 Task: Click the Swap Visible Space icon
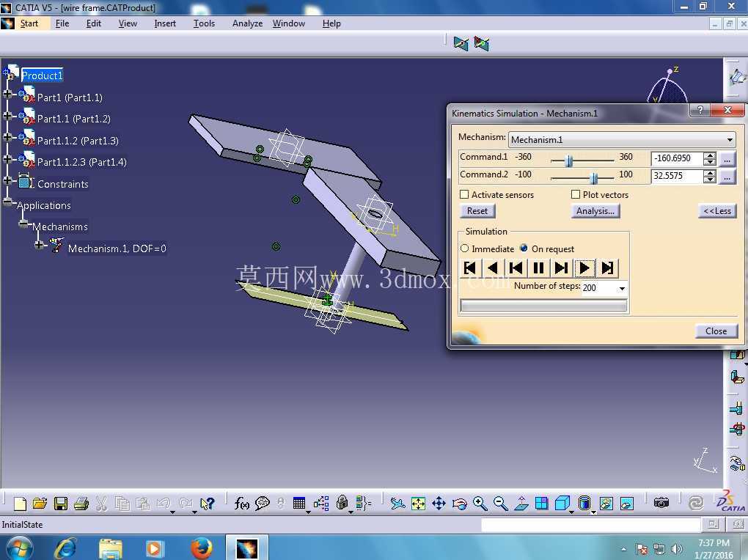[626, 504]
